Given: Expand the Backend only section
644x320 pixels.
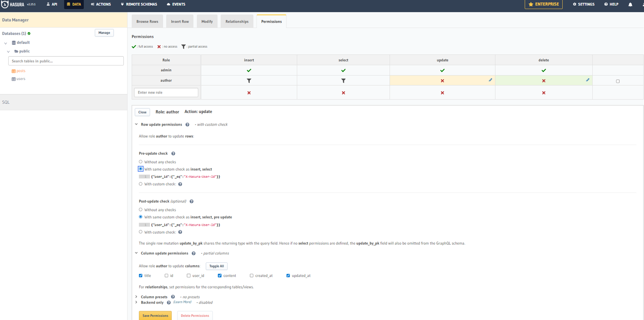Looking at the screenshot, I should point(137,302).
